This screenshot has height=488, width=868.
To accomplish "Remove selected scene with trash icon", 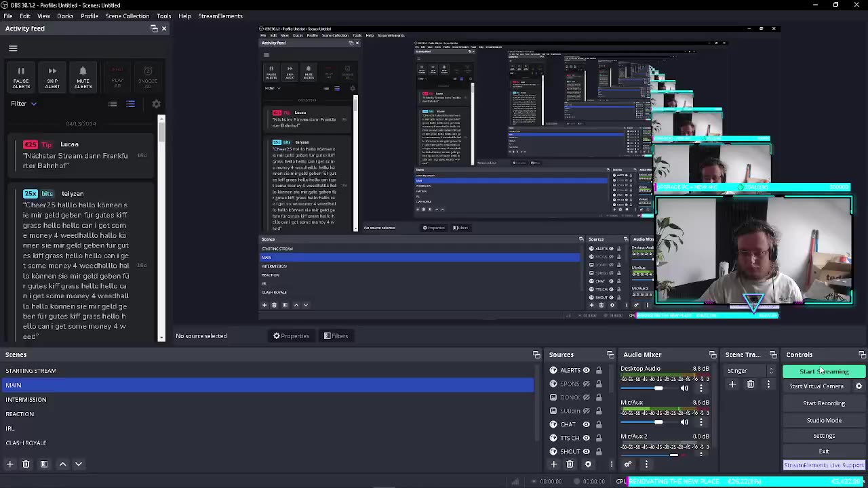I will pyautogui.click(x=26, y=464).
